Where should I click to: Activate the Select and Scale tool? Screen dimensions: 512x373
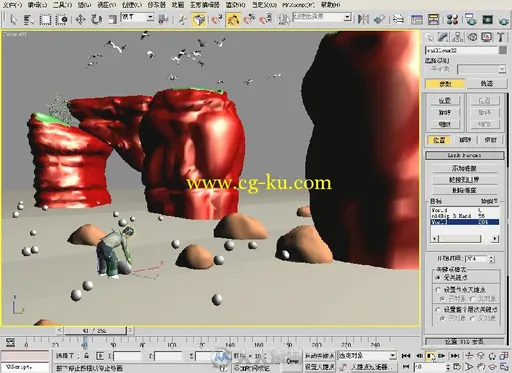(x=112, y=19)
